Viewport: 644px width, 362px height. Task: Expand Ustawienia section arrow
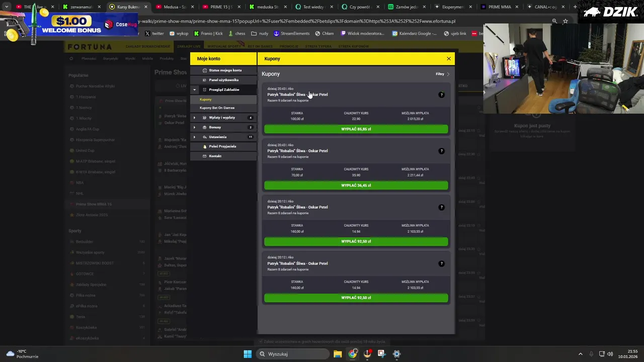195,137
